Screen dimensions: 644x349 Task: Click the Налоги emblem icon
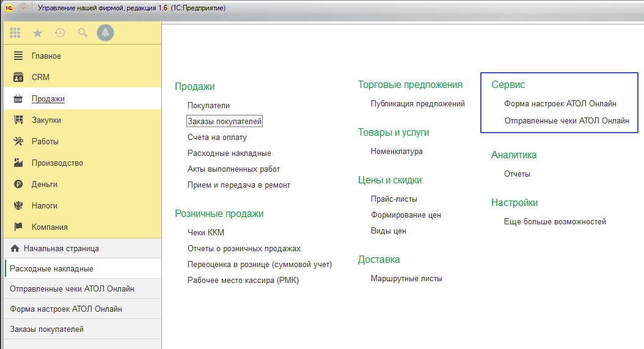point(18,205)
